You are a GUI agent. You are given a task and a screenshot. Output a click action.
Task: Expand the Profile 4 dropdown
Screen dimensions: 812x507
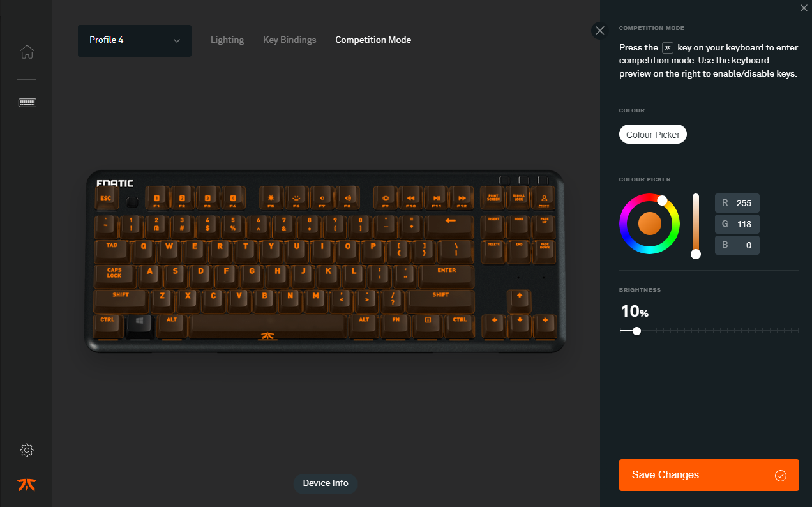135,40
